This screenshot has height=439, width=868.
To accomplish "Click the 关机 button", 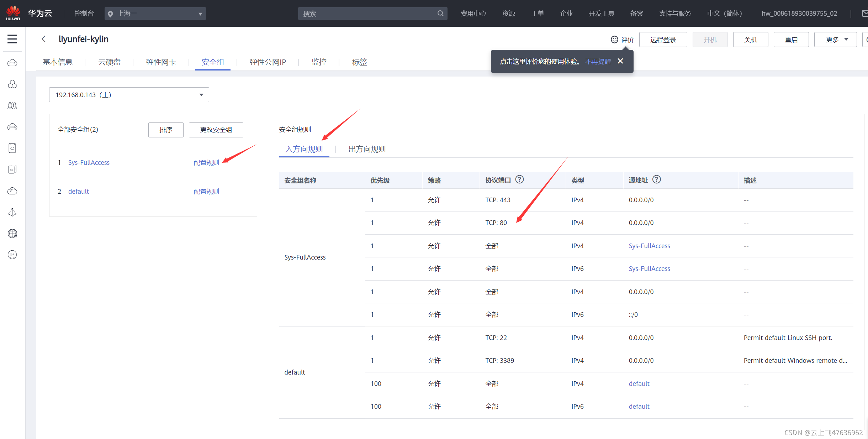I will (x=751, y=40).
